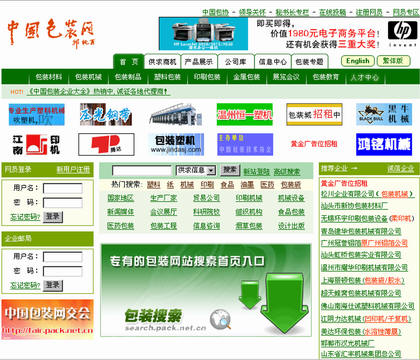Open the 江南印机 logo banner
Image resolution: width=420 pixels, height=360 pixels.
(x=36, y=144)
